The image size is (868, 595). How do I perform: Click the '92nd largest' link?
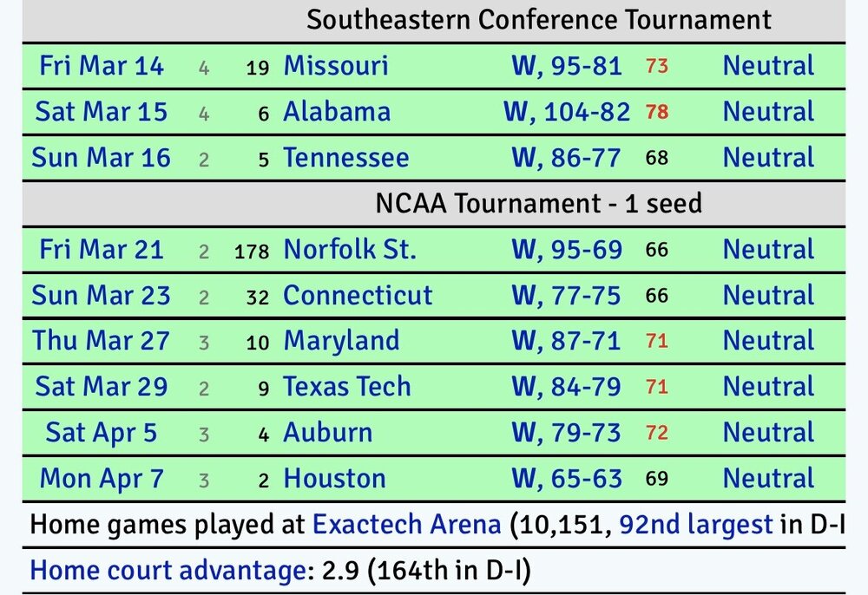[x=695, y=525]
